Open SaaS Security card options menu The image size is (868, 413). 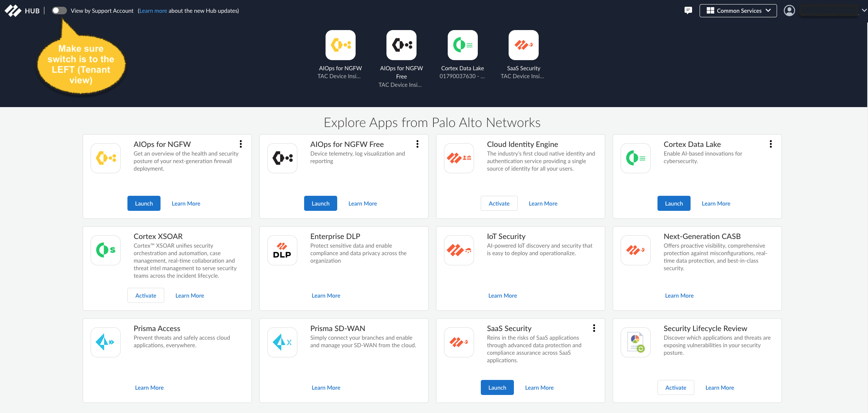(594, 328)
